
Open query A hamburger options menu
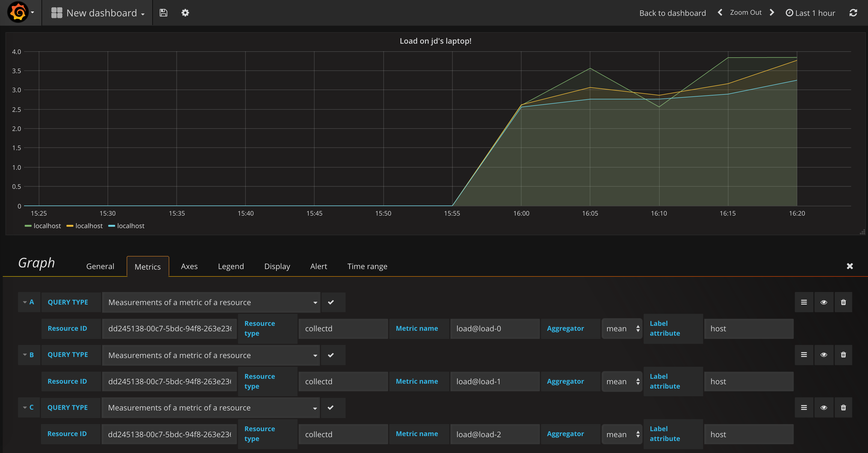coord(804,302)
